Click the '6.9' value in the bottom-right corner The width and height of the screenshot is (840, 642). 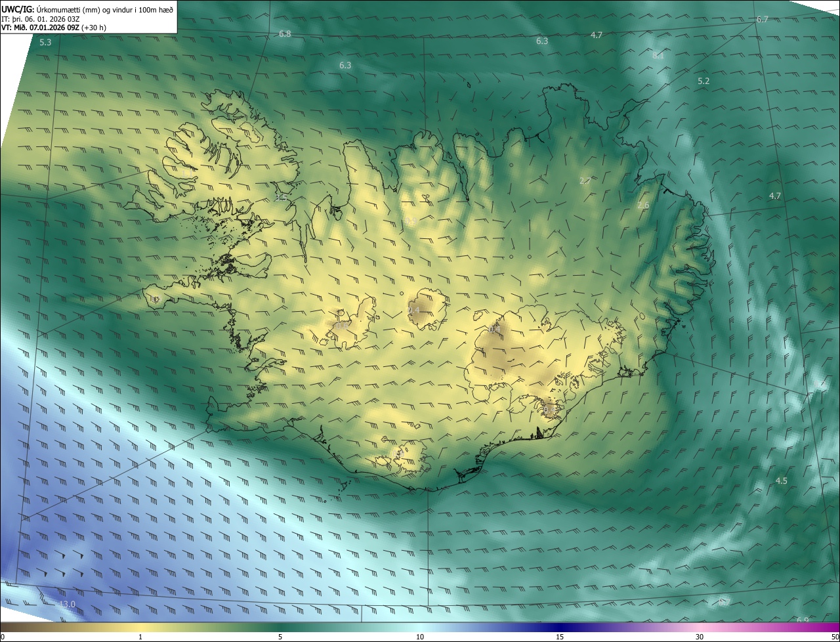coord(803,620)
